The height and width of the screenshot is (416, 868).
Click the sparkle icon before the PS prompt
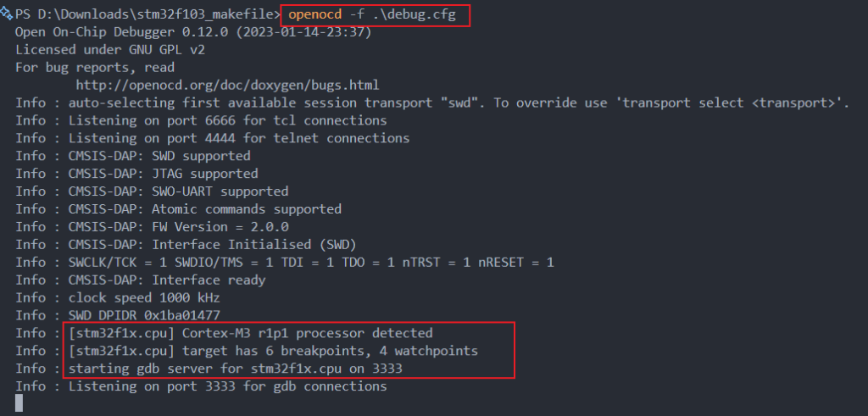(x=8, y=14)
